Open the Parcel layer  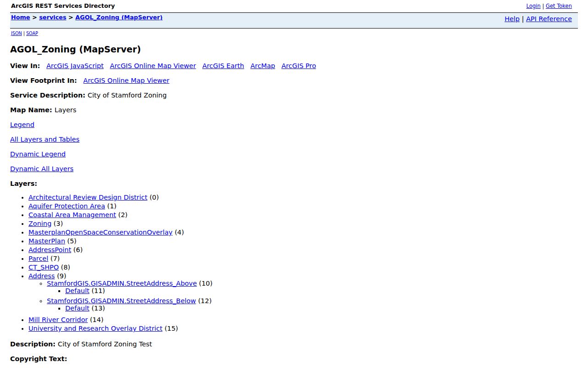(38, 259)
